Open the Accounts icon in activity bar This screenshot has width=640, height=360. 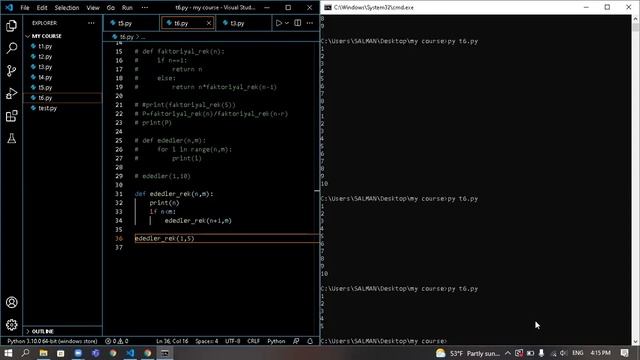11,302
